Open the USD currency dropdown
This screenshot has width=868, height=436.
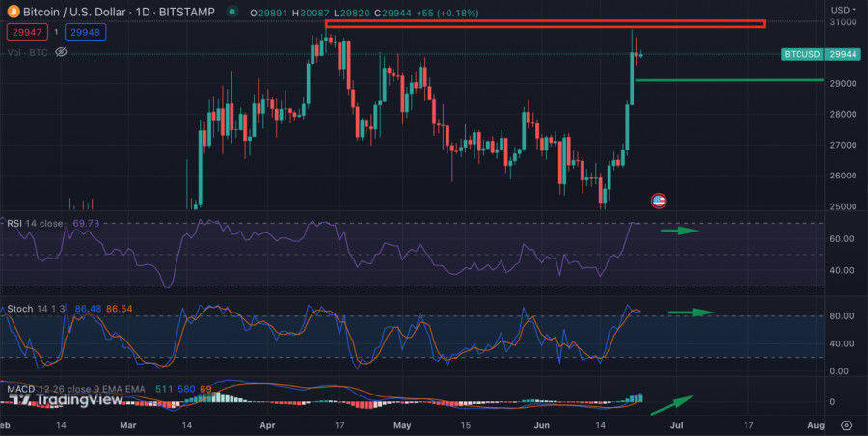pyautogui.click(x=844, y=10)
